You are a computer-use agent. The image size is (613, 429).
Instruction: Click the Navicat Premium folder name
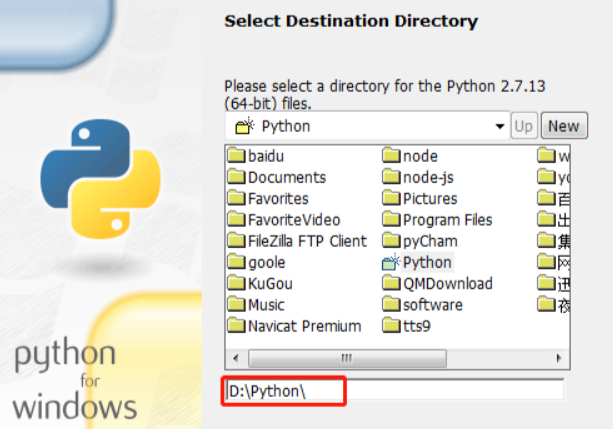pos(305,326)
